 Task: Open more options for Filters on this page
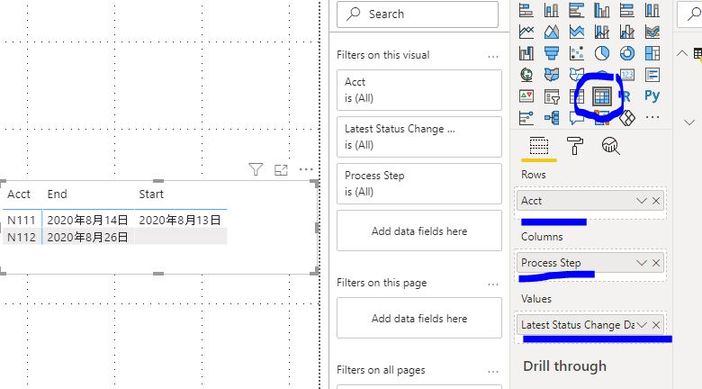(493, 284)
